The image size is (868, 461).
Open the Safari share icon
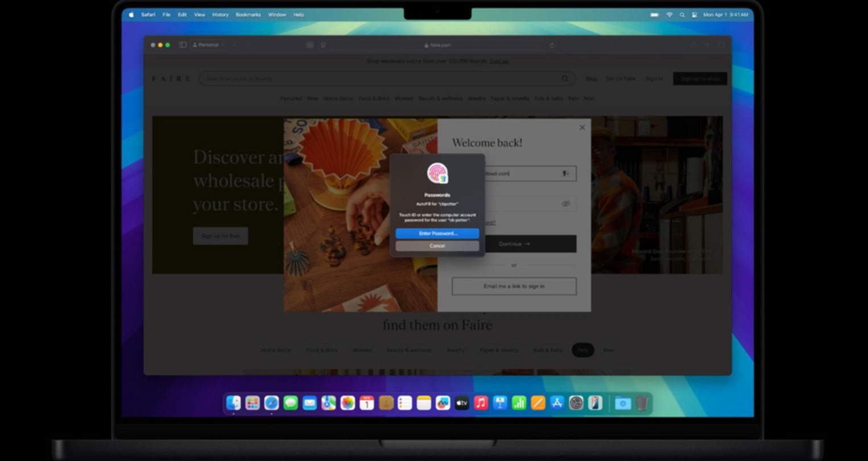693,45
